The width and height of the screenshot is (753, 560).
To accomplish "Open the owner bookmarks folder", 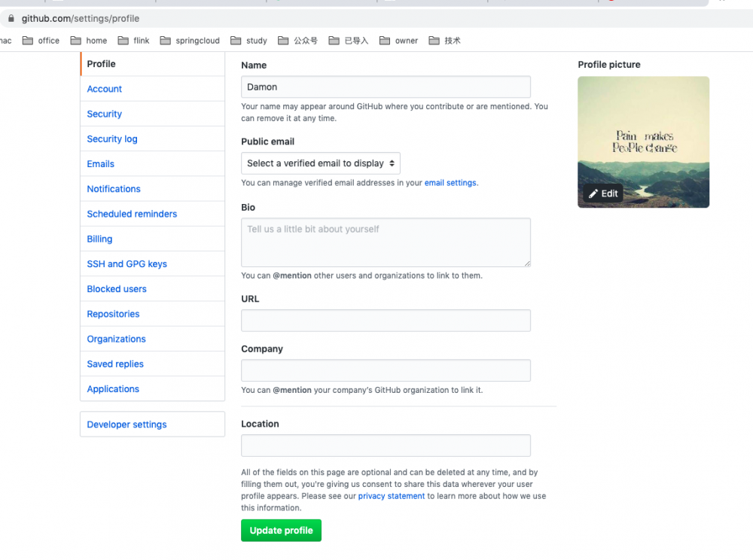I will click(398, 41).
